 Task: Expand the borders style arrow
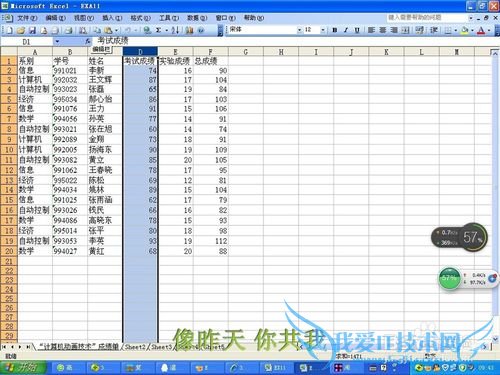pos(456,30)
